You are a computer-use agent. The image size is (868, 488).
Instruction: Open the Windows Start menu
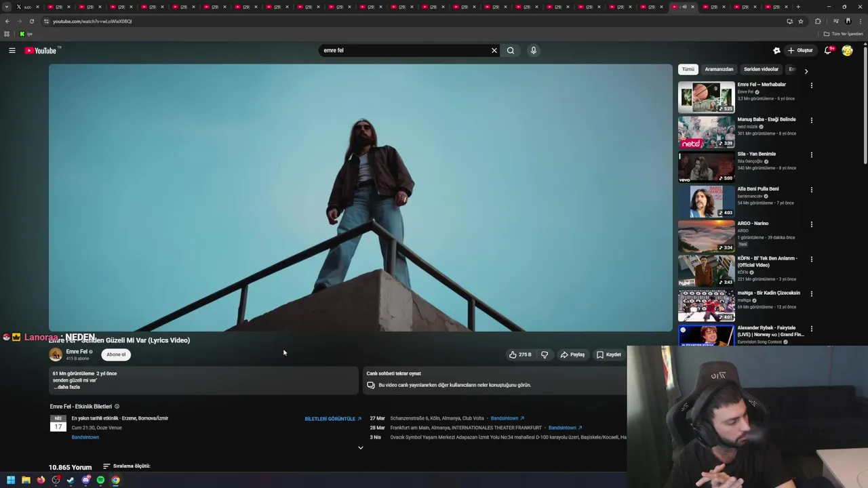11,480
